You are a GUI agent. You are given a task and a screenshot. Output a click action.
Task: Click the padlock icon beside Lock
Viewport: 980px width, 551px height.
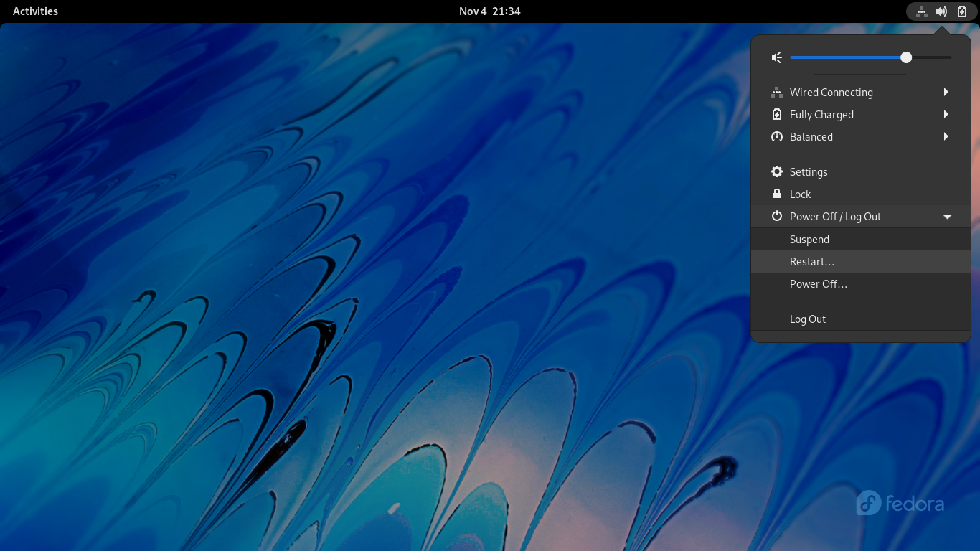[x=776, y=194]
